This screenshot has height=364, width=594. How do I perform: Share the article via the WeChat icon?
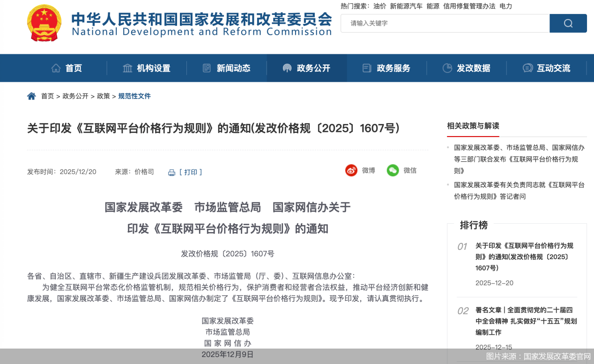click(392, 170)
